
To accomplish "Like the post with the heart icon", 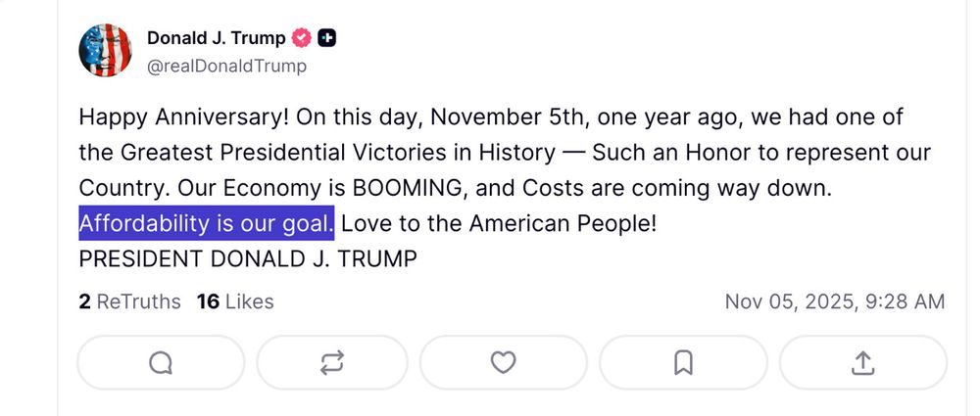I will coord(503,363).
